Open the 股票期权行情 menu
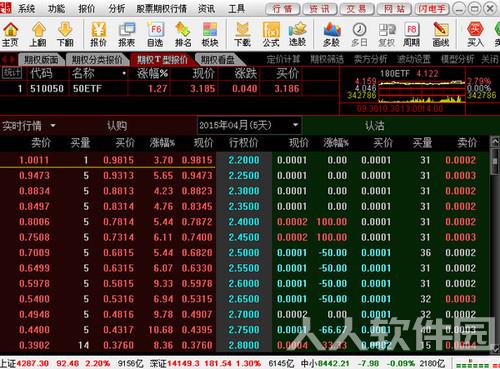 tap(161, 9)
